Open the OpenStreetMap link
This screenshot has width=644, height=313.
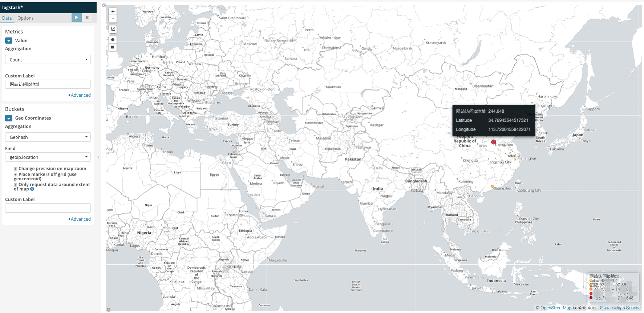click(556, 308)
